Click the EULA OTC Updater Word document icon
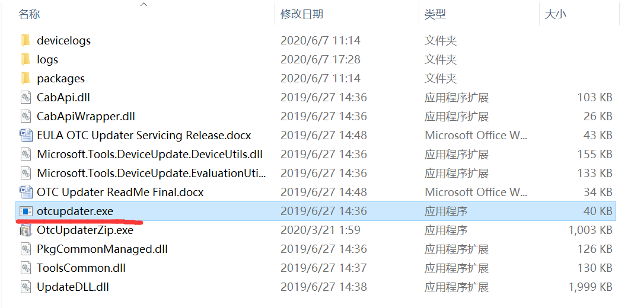The width and height of the screenshot is (644, 308). pyautogui.click(x=25, y=135)
